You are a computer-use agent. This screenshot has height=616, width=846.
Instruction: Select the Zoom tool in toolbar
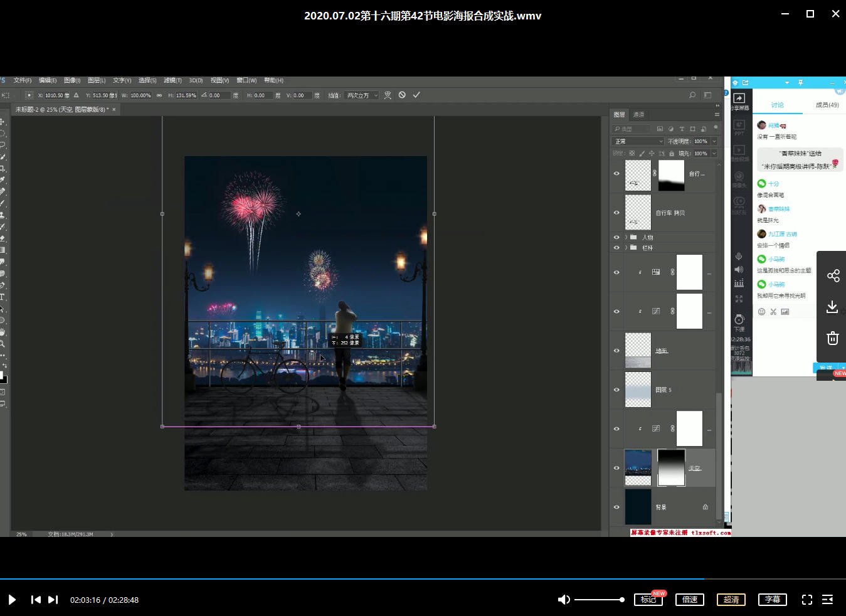(3, 344)
